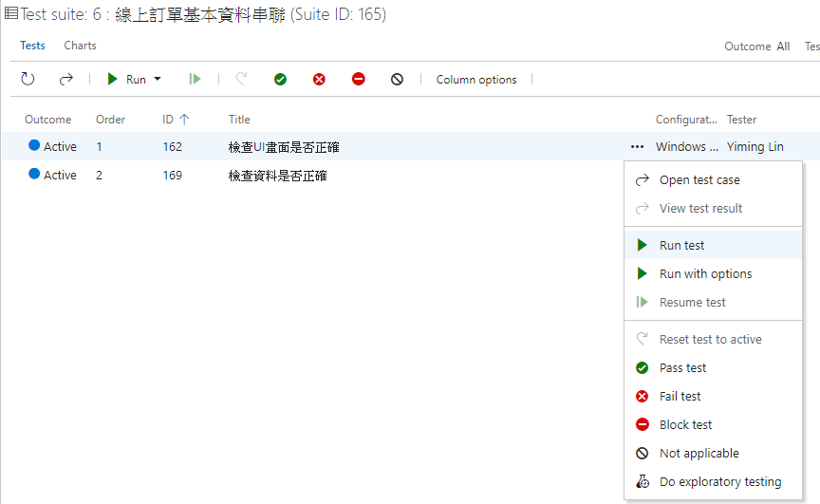
Task: Switch to the Charts tab
Action: coord(80,46)
